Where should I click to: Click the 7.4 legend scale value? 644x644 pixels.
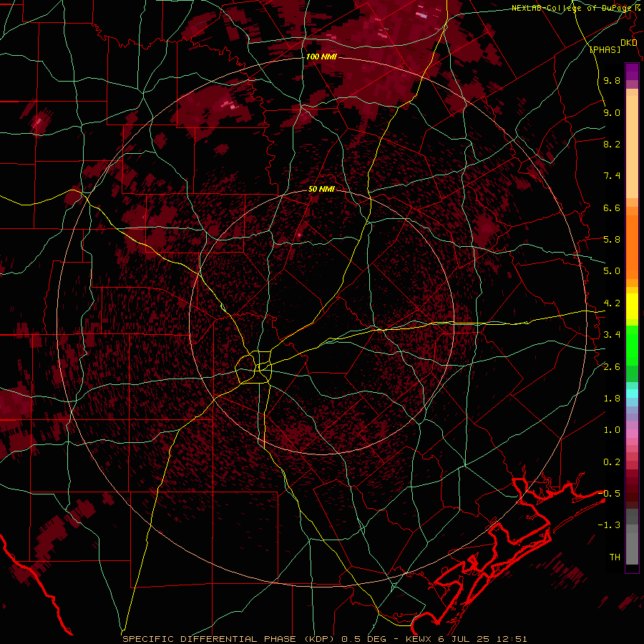click(x=612, y=176)
